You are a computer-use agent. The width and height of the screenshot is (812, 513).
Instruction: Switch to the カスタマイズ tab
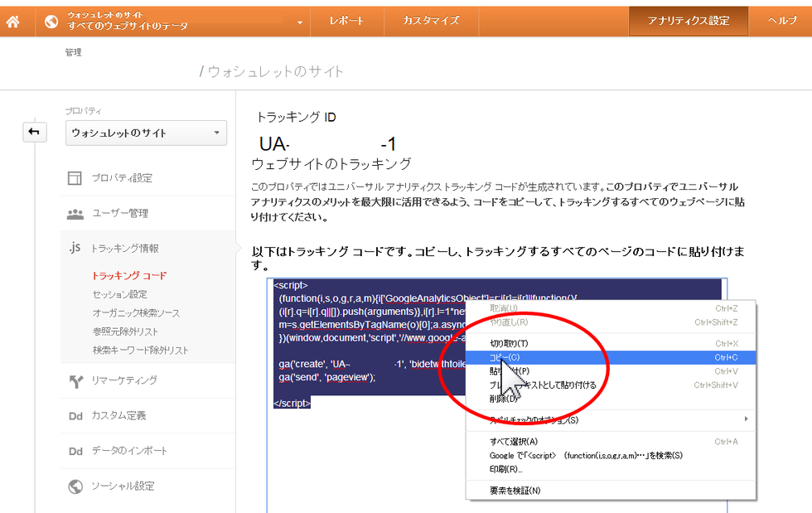[431, 21]
